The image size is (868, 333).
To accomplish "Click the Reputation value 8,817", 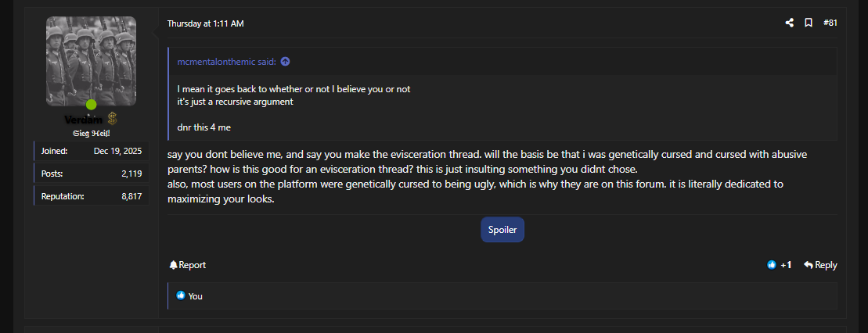I will coord(131,196).
